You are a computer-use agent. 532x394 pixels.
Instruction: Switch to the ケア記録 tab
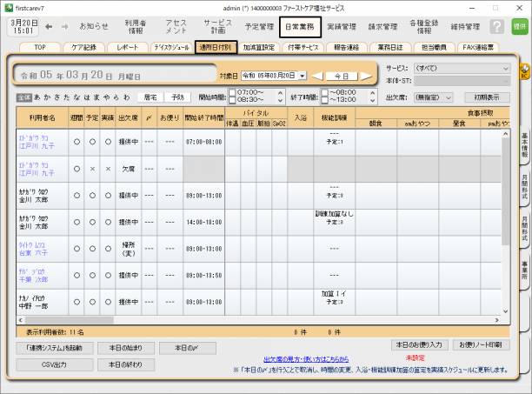tap(89, 47)
